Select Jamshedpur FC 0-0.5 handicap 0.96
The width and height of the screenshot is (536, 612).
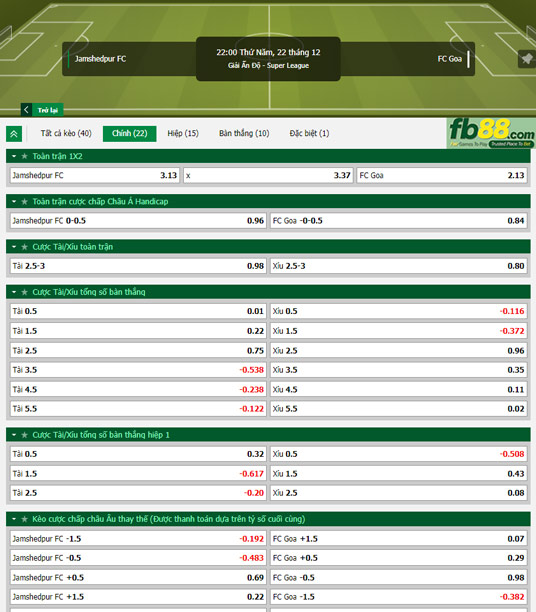138,221
